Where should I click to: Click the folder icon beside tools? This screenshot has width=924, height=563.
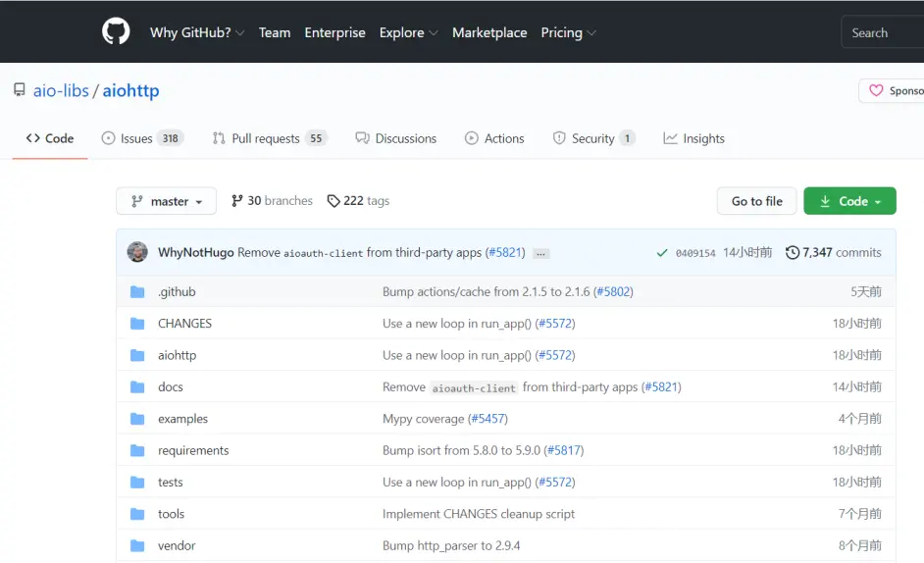pyautogui.click(x=137, y=515)
